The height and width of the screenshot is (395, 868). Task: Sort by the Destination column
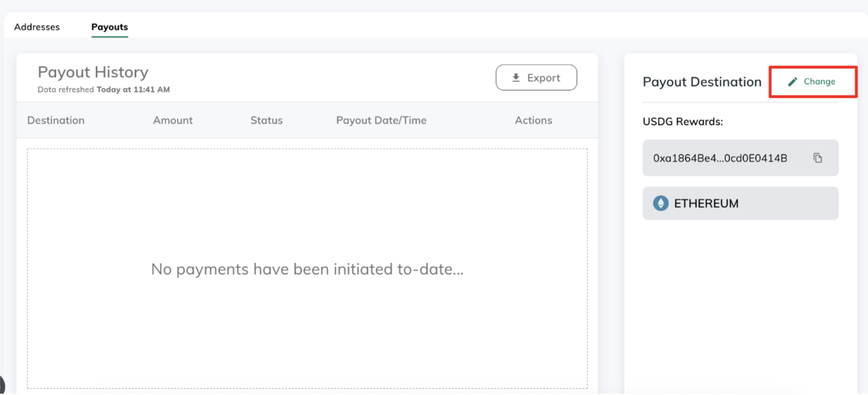click(x=56, y=120)
